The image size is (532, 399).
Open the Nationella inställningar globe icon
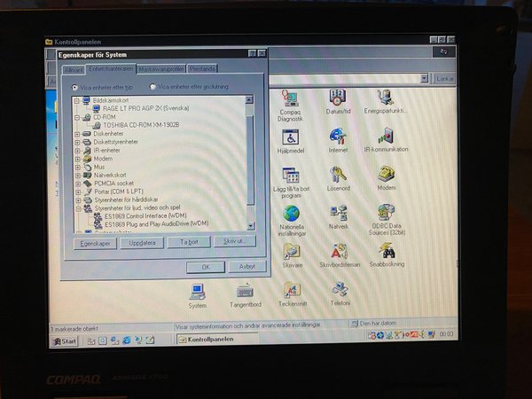tap(292, 221)
